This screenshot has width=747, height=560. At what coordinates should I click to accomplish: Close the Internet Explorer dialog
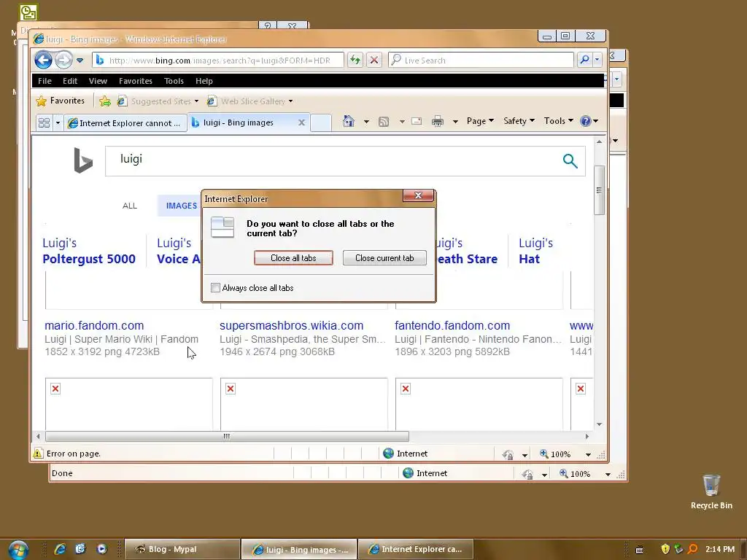pyautogui.click(x=418, y=195)
